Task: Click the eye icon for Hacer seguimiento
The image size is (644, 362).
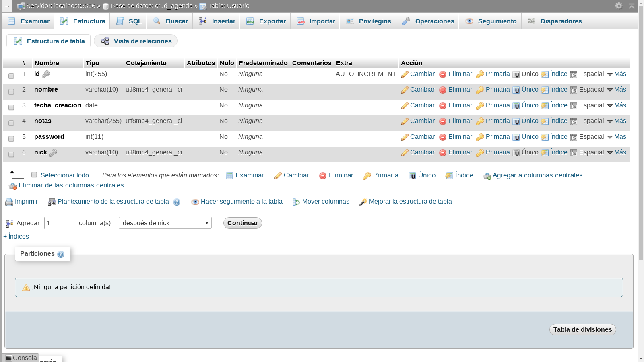Action: coord(195,202)
